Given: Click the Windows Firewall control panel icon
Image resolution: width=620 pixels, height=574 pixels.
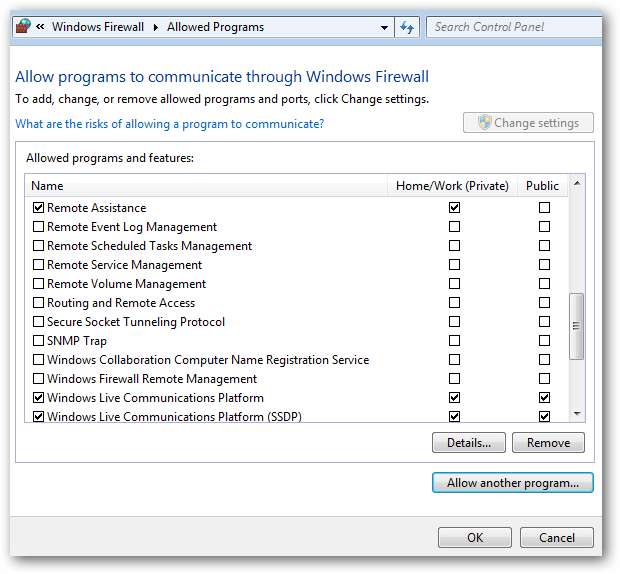Looking at the screenshot, I should [x=22, y=27].
